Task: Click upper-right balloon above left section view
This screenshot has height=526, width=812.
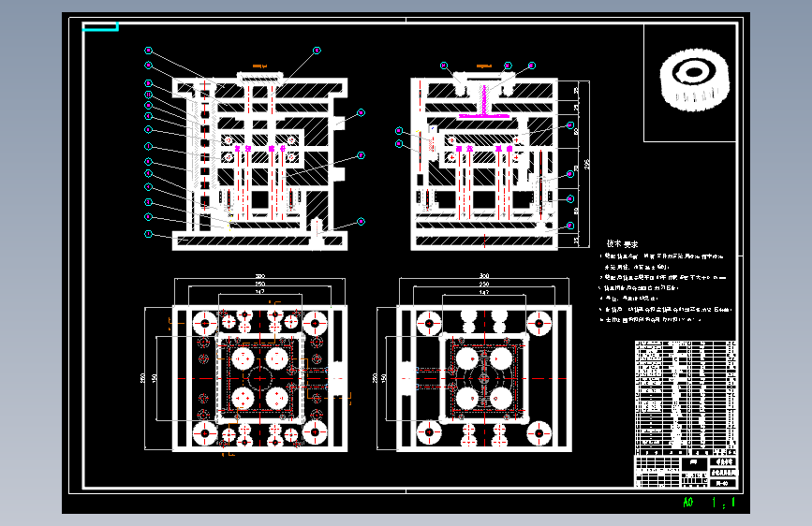Action: click(x=317, y=51)
